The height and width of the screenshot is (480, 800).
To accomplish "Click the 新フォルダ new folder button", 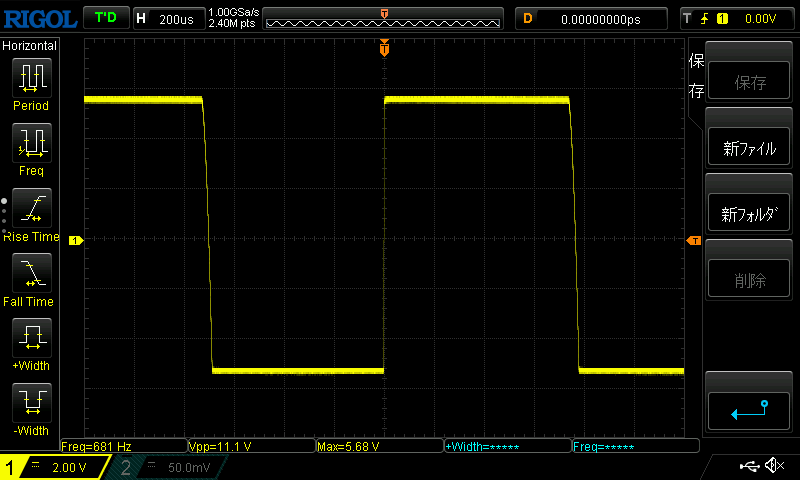I will point(749,213).
